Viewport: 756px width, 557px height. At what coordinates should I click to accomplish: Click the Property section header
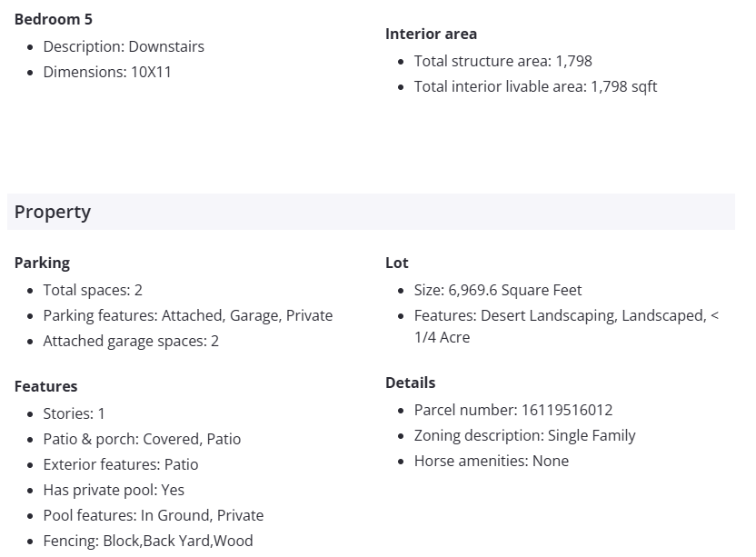(x=53, y=212)
